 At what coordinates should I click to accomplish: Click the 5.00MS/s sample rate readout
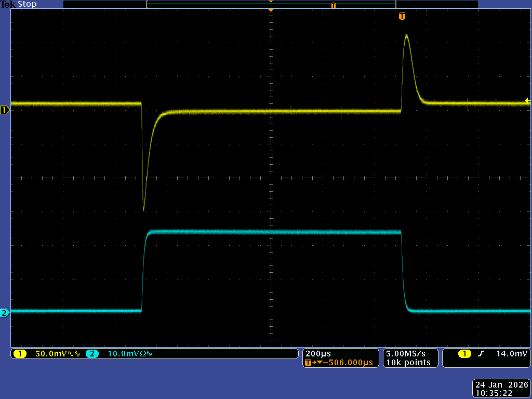pyautogui.click(x=405, y=353)
